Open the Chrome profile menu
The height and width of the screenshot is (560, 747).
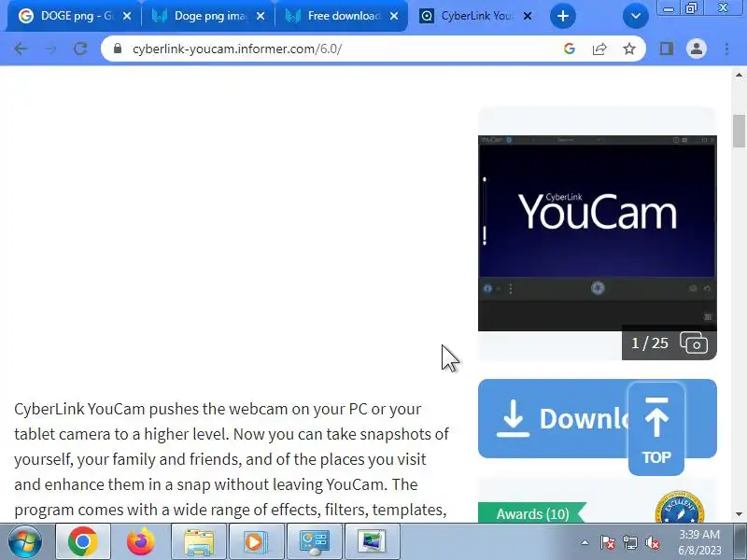pyautogui.click(x=696, y=49)
